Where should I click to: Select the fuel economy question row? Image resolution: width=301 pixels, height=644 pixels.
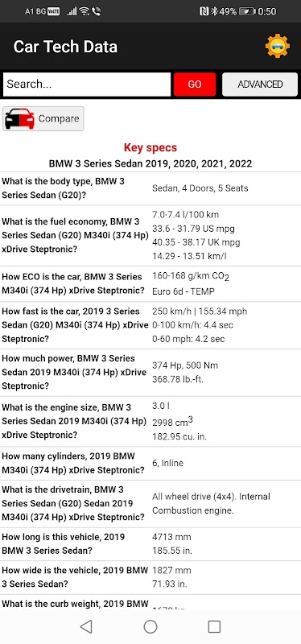(150, 235)
